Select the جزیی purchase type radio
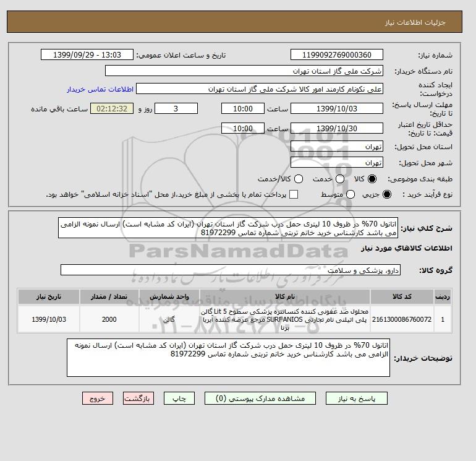This screenshot has width=476, height=461. [x=387, y=194]
